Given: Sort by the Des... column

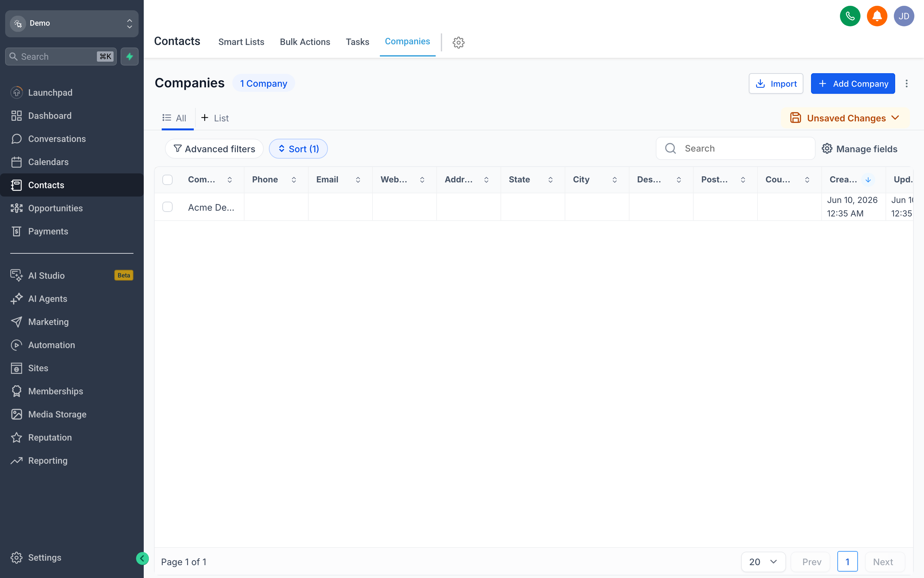Looking at the screenshot, I should (x=679, y=180).
